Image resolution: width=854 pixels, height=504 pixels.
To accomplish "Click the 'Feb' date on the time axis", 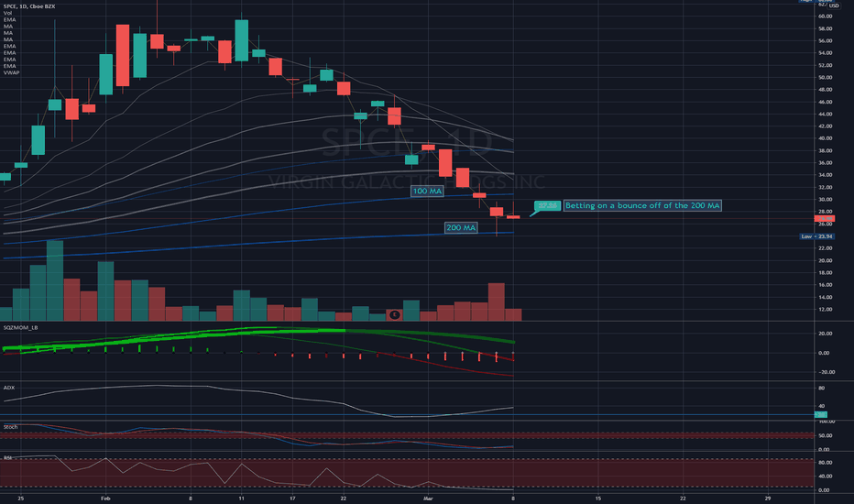I will click(x=105, y=498).
